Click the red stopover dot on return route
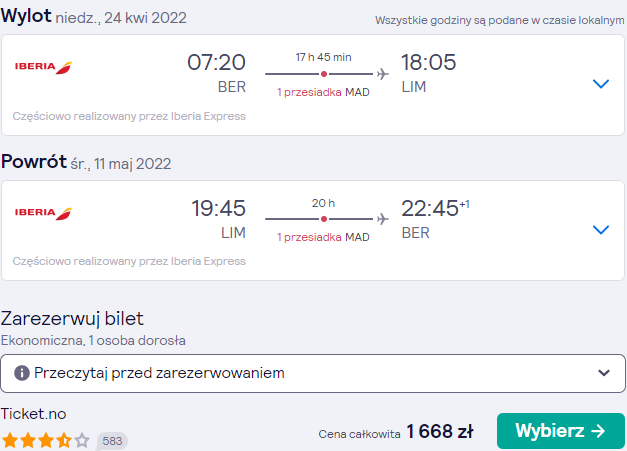The width and height of the screenshot is (627, 451). click(324, 219)
